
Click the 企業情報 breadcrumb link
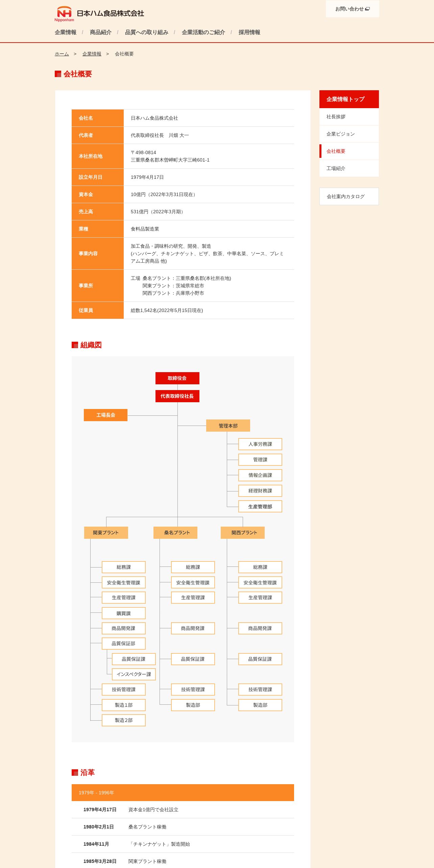(x=92, y=54)
